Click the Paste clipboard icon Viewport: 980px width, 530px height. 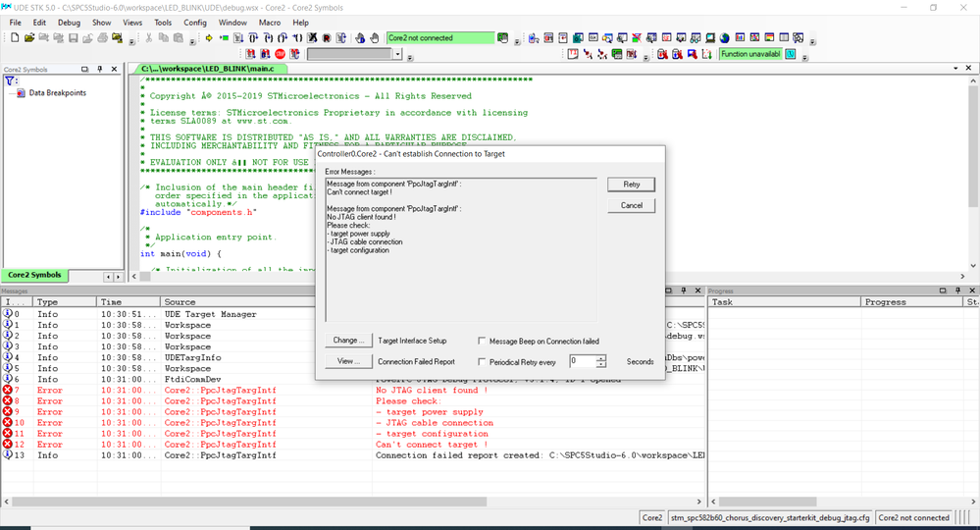179,38
